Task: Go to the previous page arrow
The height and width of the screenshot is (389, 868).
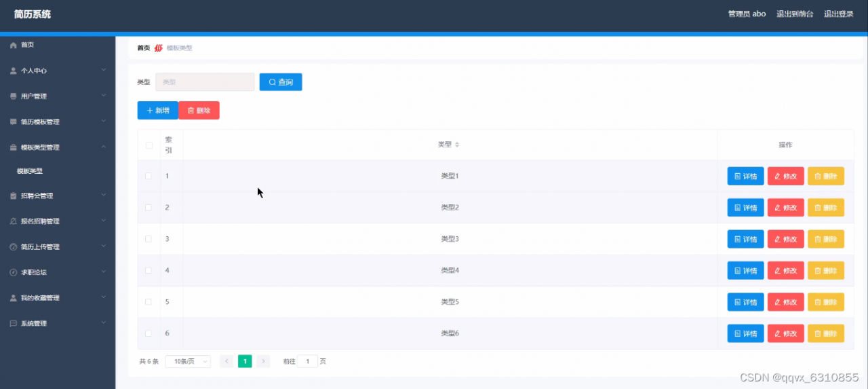Action: pos(226,361)
